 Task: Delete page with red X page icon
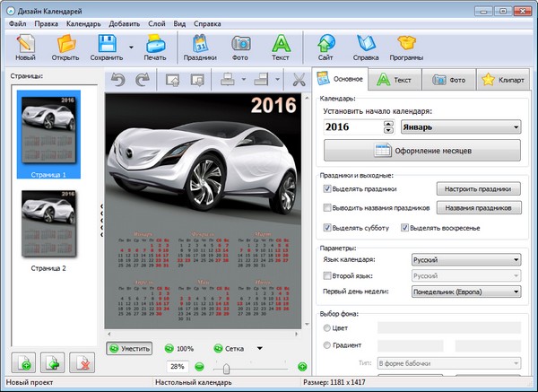(x=82, y=362)
